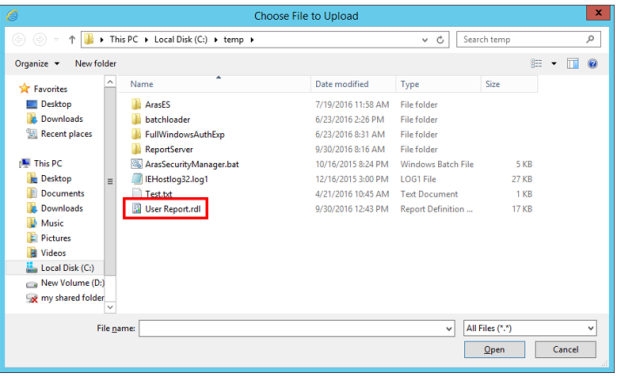Click the sidebar scroll up arrow
Image resolution: width=617 pixels, height=377 pixels.
[110, 81]
